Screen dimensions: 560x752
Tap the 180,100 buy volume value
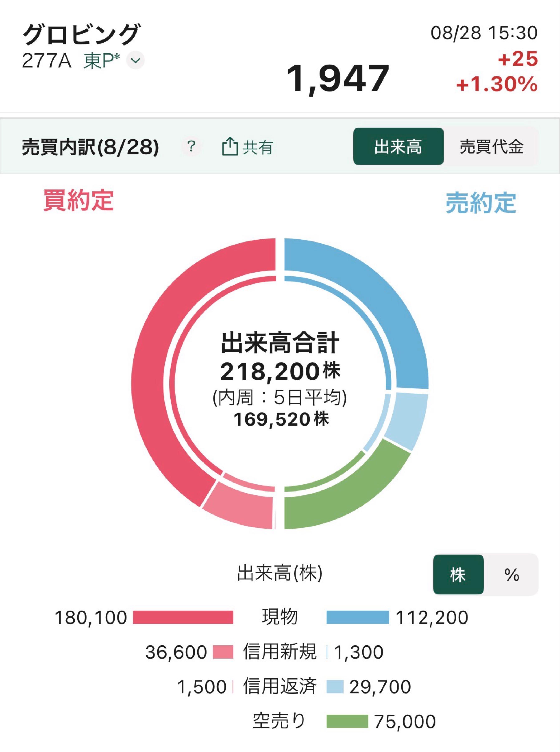point(91,617)
